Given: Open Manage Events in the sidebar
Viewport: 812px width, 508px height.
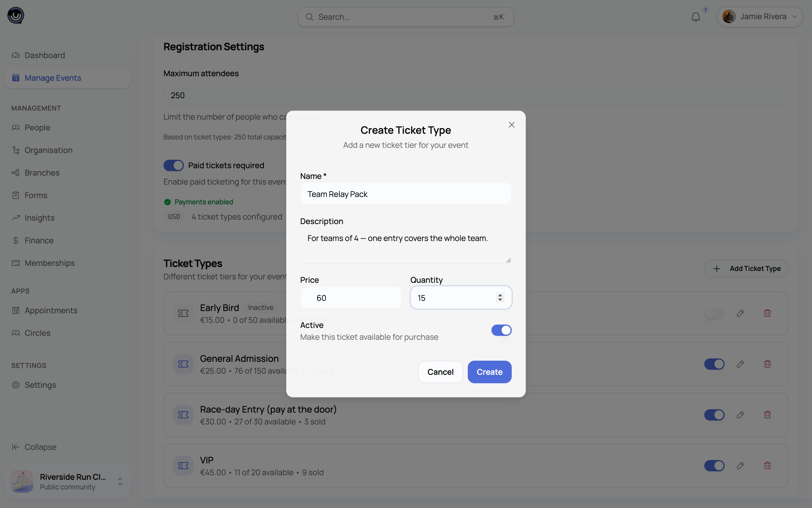Looking at the screenshot, I should pos(67,78).
